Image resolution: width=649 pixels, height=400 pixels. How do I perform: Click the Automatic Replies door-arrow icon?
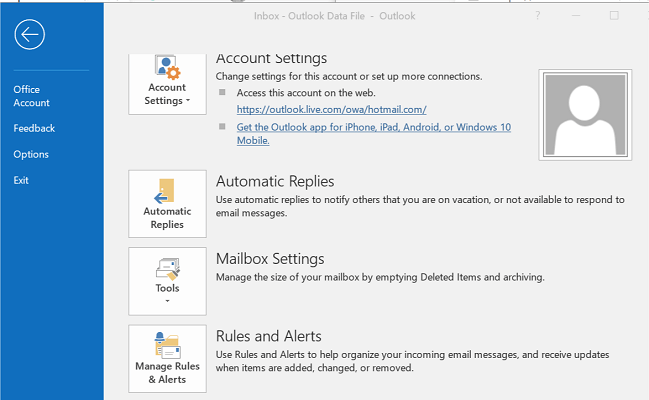[167, 190]
